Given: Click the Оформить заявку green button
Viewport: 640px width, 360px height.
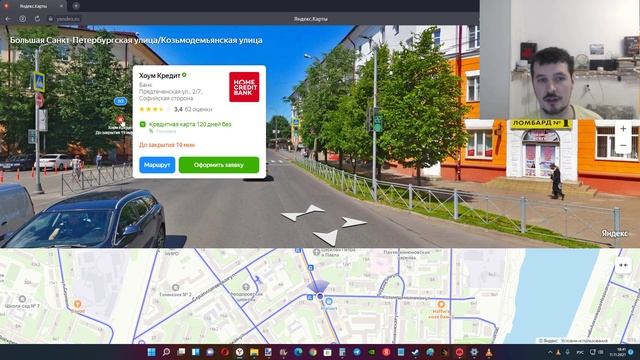Looking at the screenshot, I should (x=219, y=165).
